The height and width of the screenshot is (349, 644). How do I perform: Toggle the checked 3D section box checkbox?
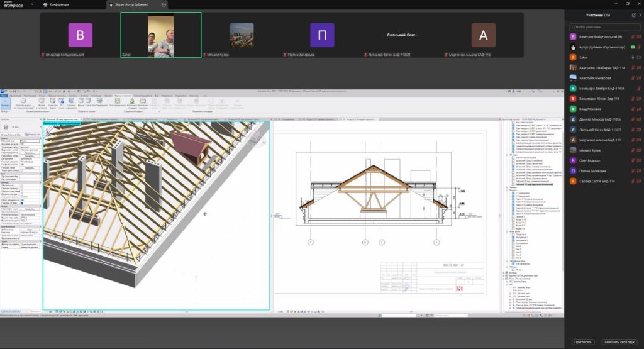(23, 203)
